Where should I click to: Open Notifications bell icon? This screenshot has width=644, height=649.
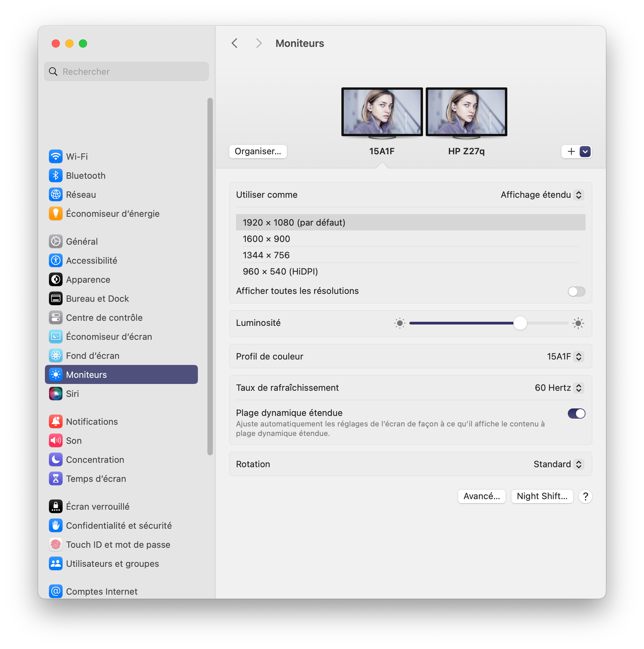pos(56,422)
